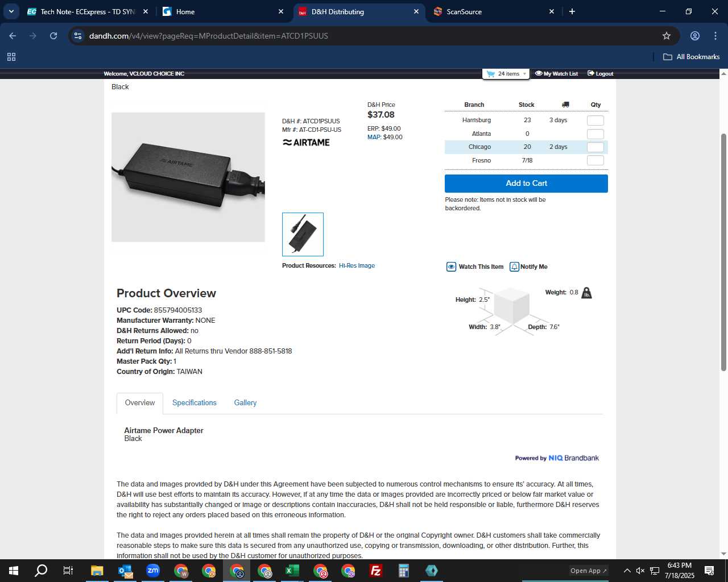Screen dimensions: 728x582
Task: Open the notifications center icon
Action: [x=709, y=571]
